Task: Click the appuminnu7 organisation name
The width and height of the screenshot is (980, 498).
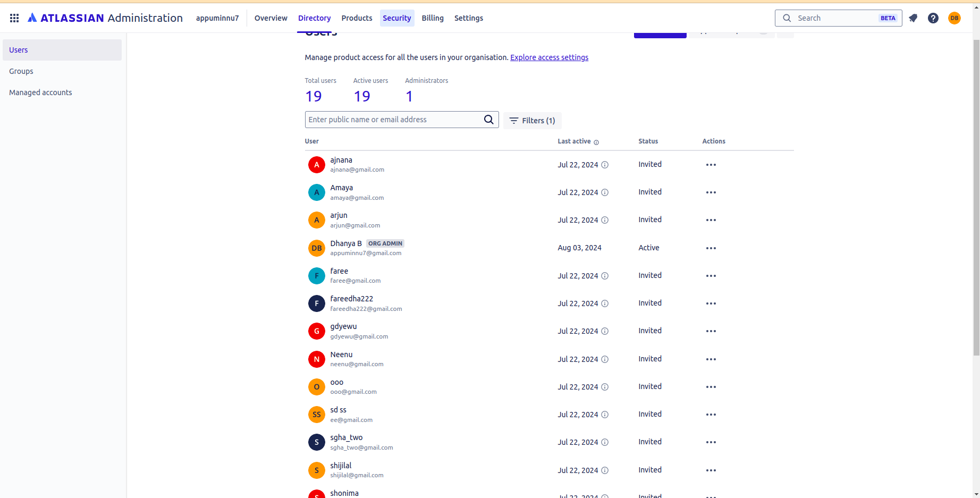Action: pyautogui.click(x=217, y=18)
